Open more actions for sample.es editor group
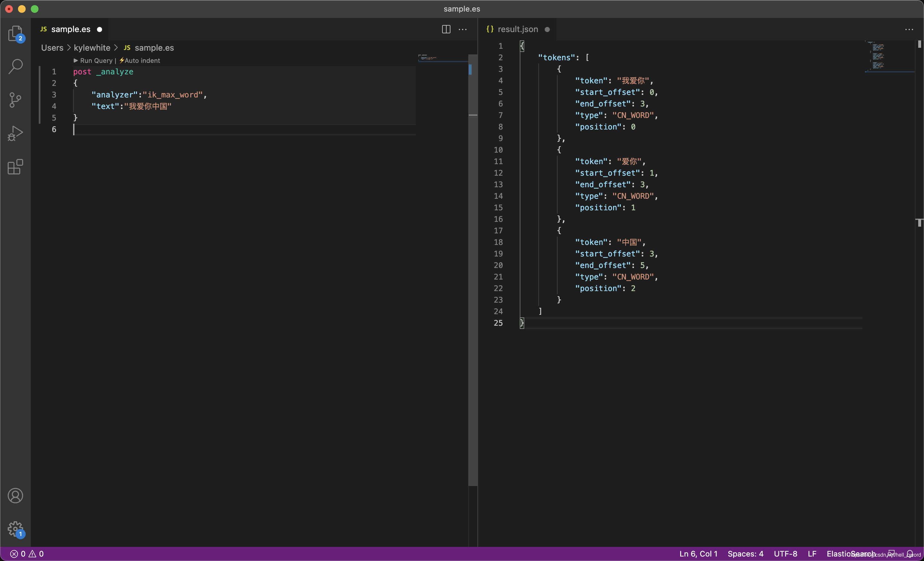The width and height of the screenshot is (924, 561). click(x=463, y=29)
